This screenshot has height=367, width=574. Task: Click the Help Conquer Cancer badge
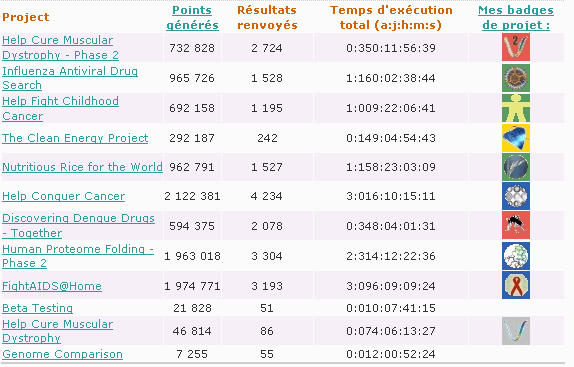515,196
